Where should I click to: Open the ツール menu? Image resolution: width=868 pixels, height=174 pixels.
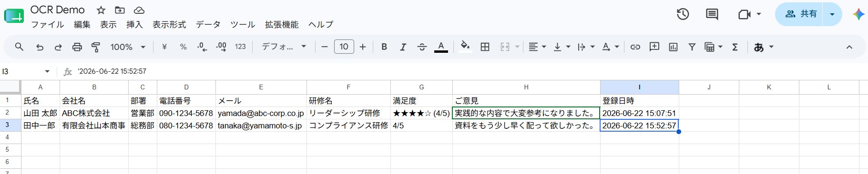[x=243, y=24]
